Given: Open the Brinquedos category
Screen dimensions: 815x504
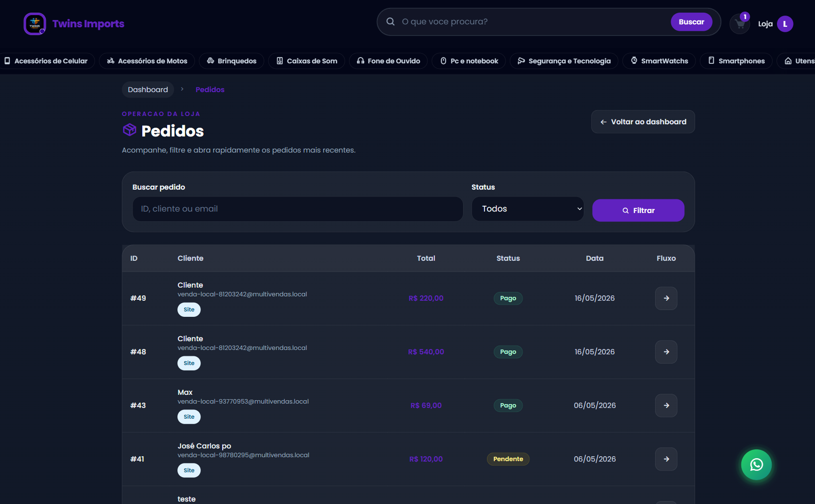Looking at the screenshot, I should pos(232,61).
